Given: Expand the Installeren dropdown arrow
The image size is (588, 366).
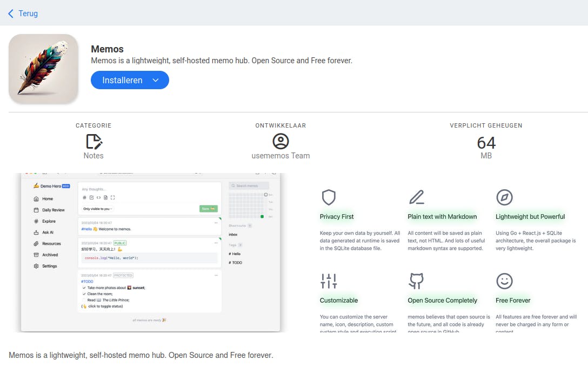Looking at the screenshot, I should click(156, 81).
